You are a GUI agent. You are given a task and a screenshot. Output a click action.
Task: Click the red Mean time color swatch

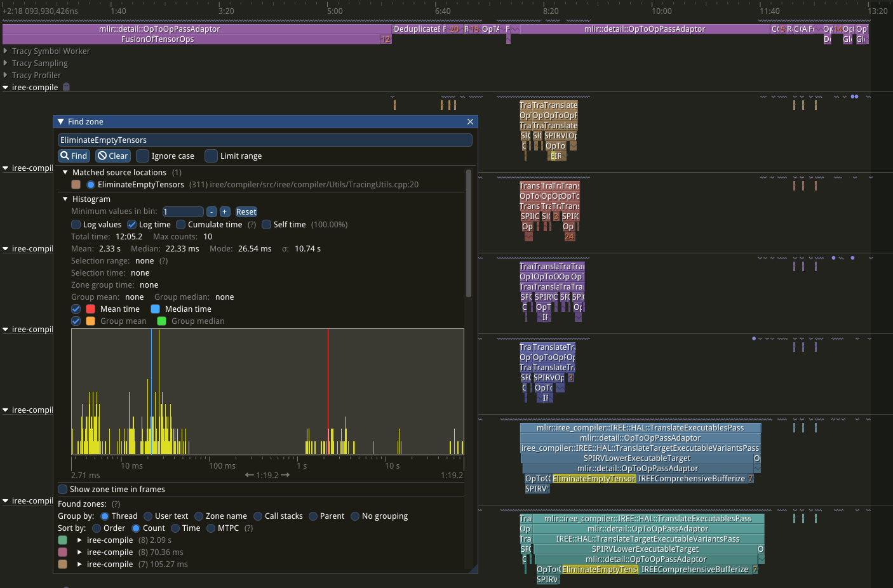[x=91, y=309]
